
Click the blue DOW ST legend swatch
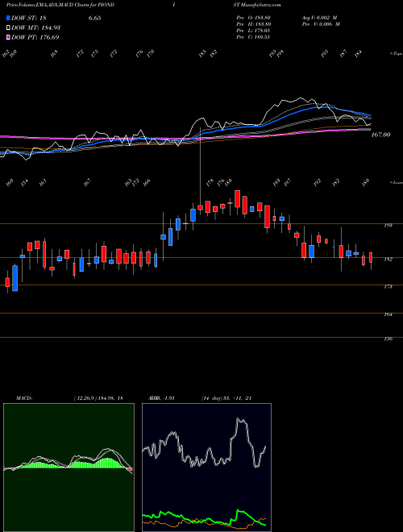(9, 19)
